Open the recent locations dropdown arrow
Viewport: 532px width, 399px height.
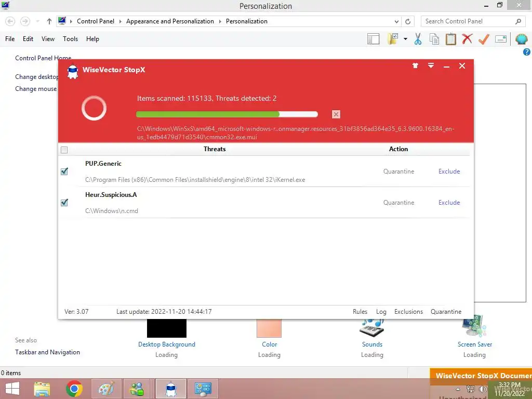[37, 21]
